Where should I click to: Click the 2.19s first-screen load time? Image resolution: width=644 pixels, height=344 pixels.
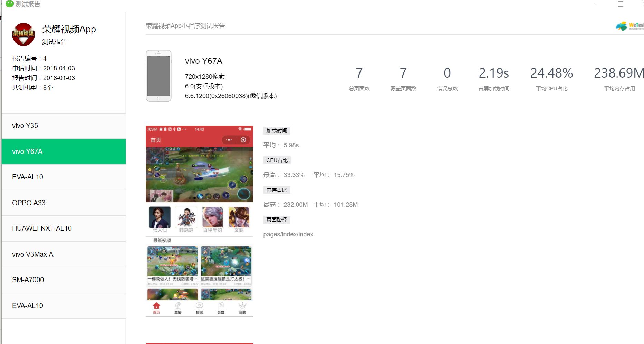[x=494, y=73]
